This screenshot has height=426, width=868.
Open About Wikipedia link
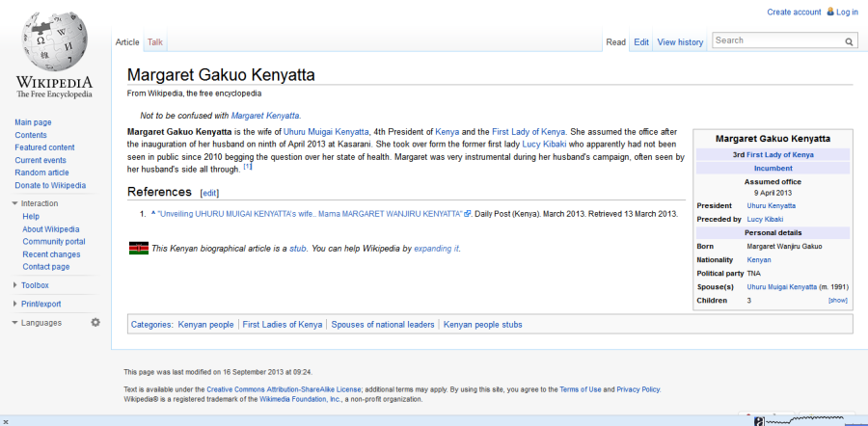51,229
